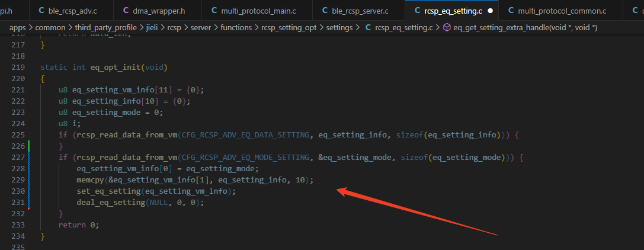Open rcsp_setting_opt breadcrumb segment
This screenshot has width=644, height=250.
tap(289, 28)
